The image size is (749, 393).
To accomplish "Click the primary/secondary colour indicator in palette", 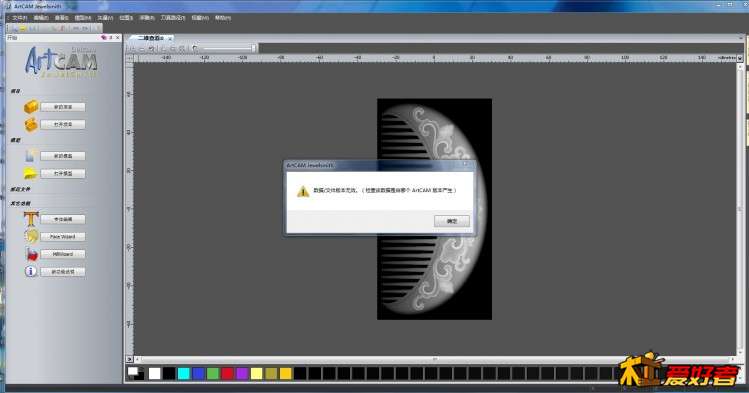I will (135, 373).
